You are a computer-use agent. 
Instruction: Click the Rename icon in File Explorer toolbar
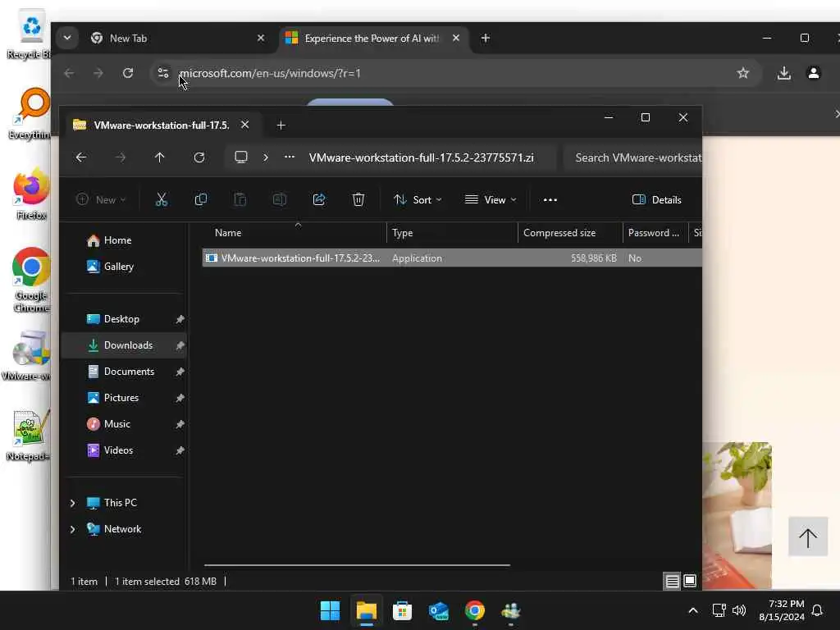click(280, 200)
